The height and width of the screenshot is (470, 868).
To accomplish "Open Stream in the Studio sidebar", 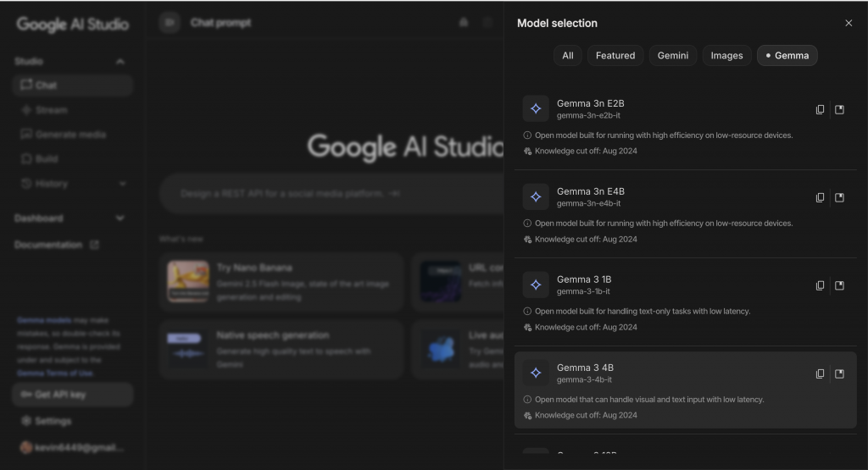I will (73, 110).
